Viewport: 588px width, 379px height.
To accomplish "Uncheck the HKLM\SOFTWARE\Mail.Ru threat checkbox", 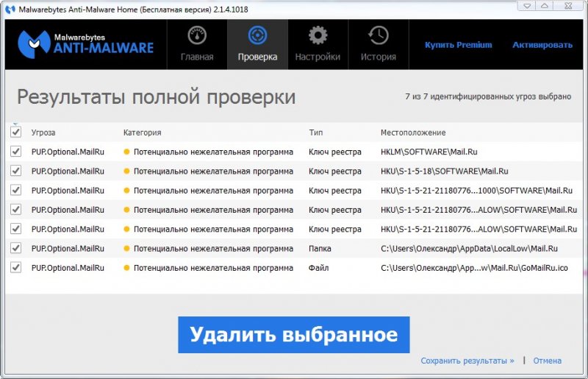I will point(16,152).
